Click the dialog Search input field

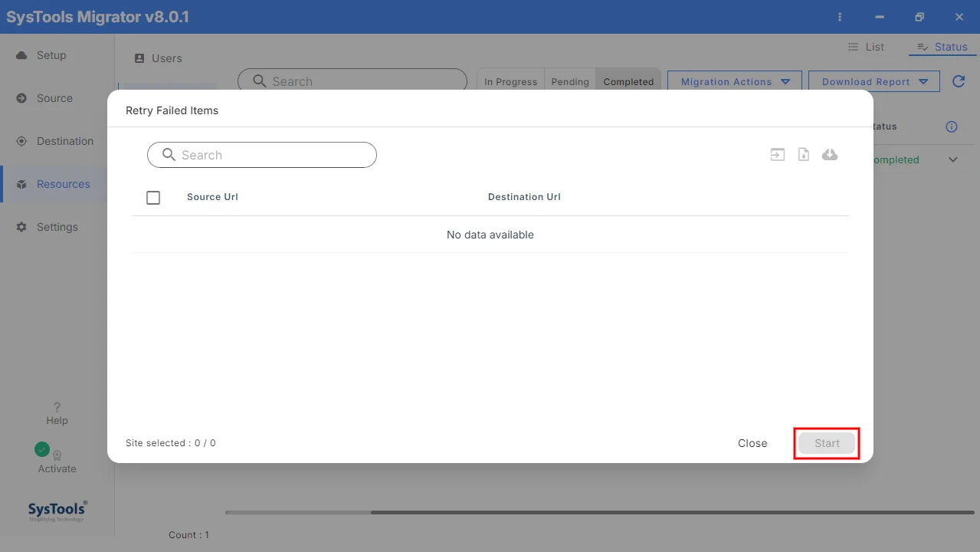pyautogui.click(x=262, y=155)
